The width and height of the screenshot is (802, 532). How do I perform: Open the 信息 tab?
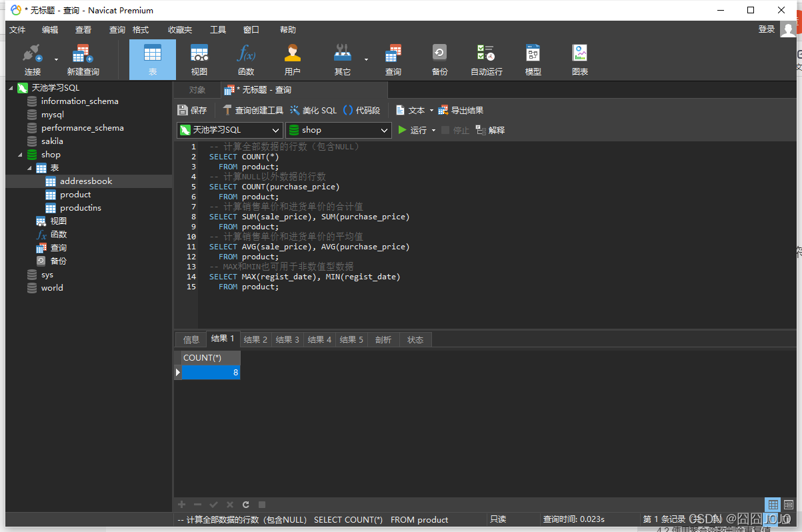tap(191, 340)
